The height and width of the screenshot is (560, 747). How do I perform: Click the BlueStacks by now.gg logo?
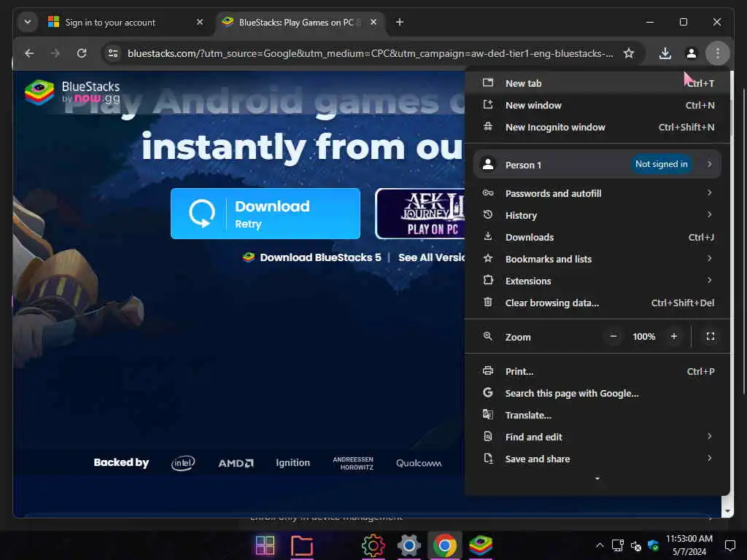[x=72, y=93]
